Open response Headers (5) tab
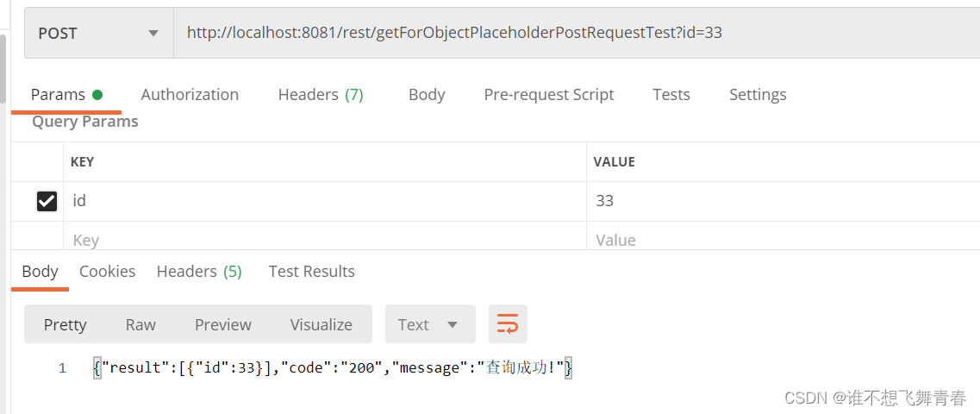Viewport: 980px width, 414px height. click(199, 271)
